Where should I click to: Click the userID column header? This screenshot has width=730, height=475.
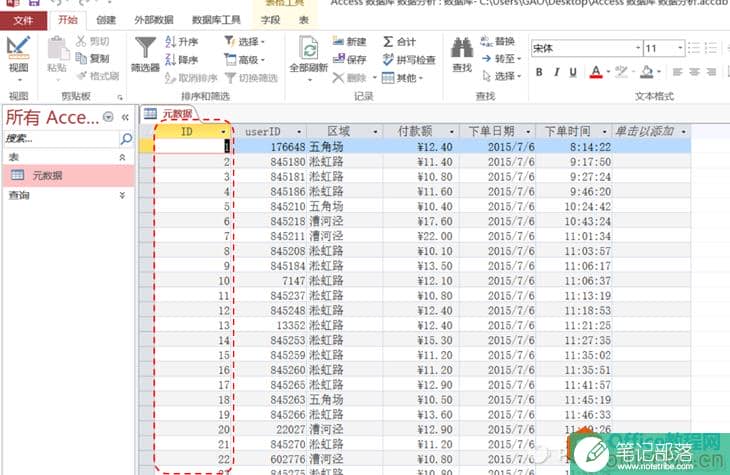tap(270, 131)
